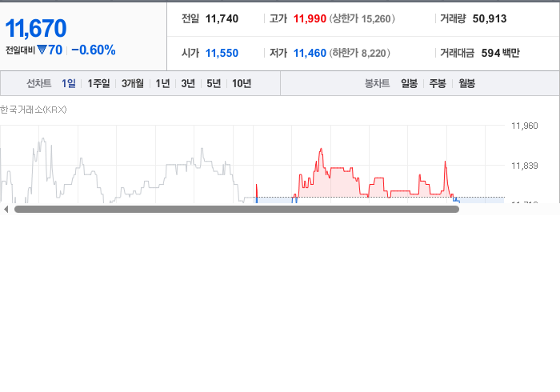Switch chart to 10년 period
This screenshot has height=392, width=560.
[x=242, y=83]
